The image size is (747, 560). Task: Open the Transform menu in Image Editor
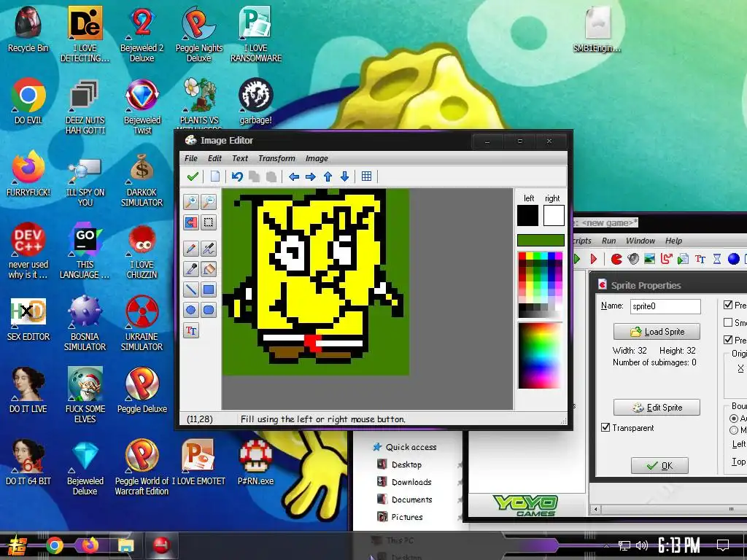[276, 158]
